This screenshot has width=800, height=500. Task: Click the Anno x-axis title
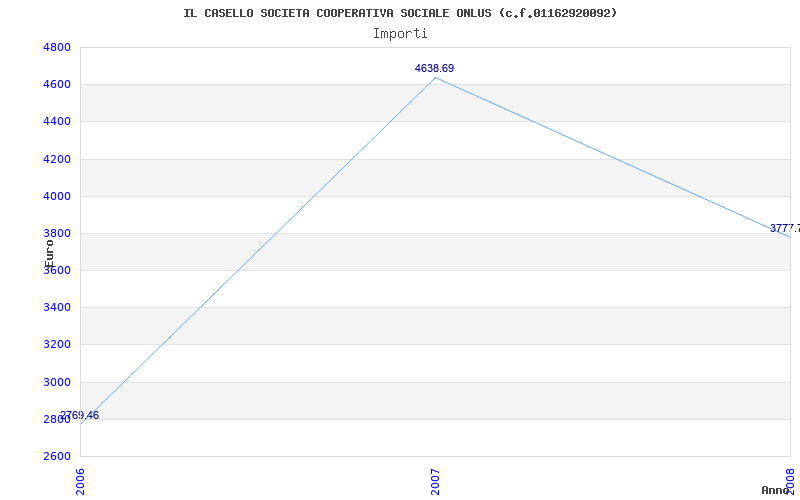click(x=775, y=490)
